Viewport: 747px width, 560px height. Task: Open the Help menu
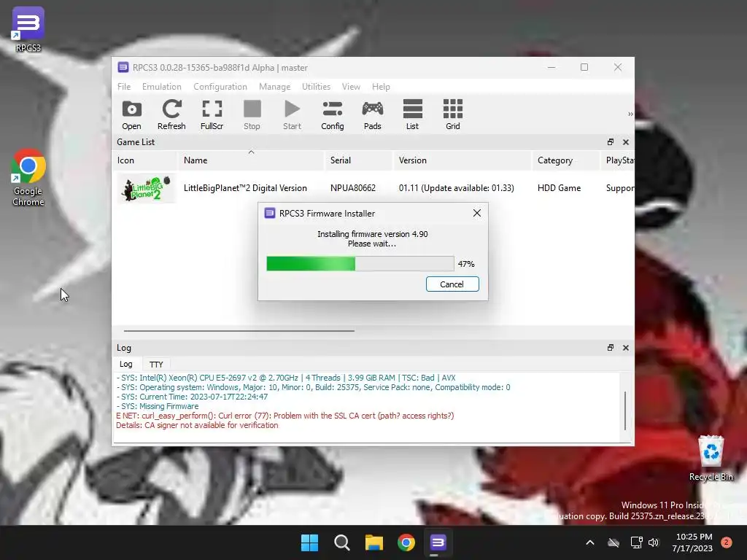(381, 87)
